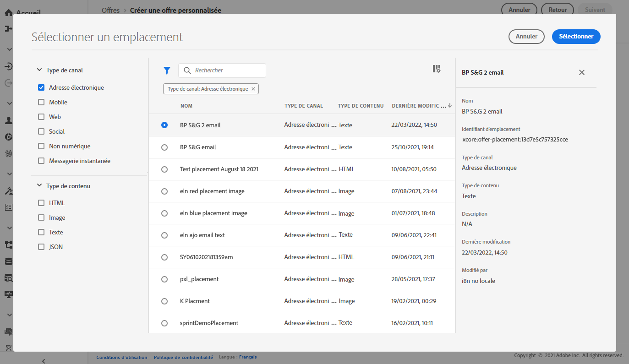Remove the Adresse électronique filter tag

pyautogui.click(x=253, y=89)
